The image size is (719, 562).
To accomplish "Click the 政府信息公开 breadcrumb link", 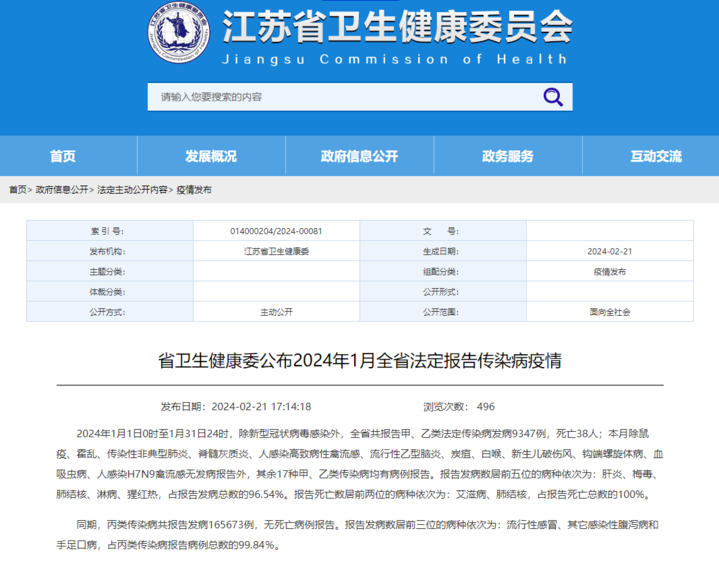I will (x=62, y=190).
